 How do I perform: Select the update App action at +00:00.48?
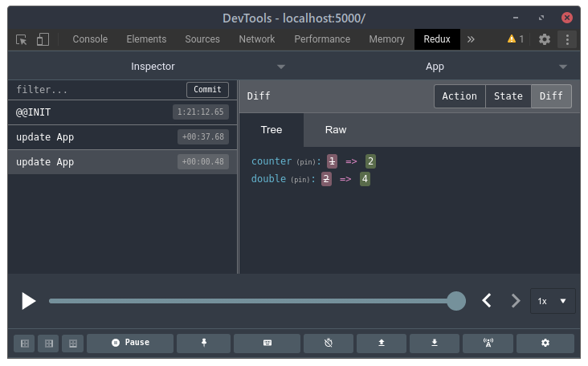click(122, 162)
